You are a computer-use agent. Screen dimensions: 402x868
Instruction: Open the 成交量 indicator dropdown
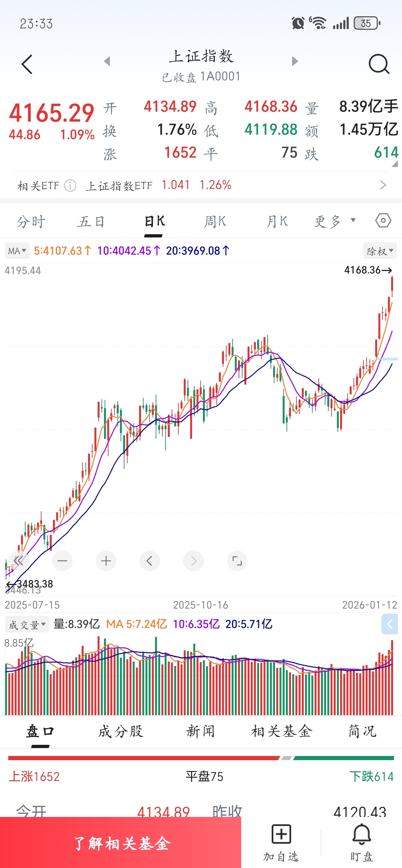tap(27, 625)
